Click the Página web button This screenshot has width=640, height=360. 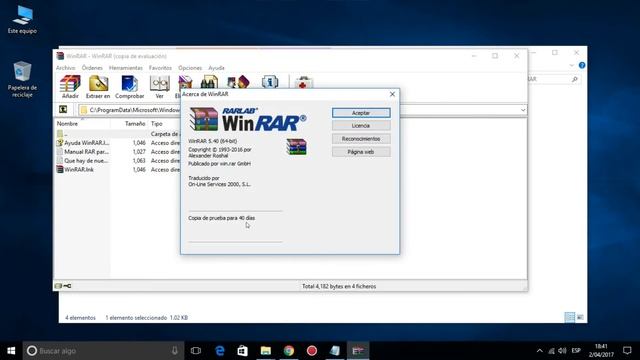coord(361,152)
